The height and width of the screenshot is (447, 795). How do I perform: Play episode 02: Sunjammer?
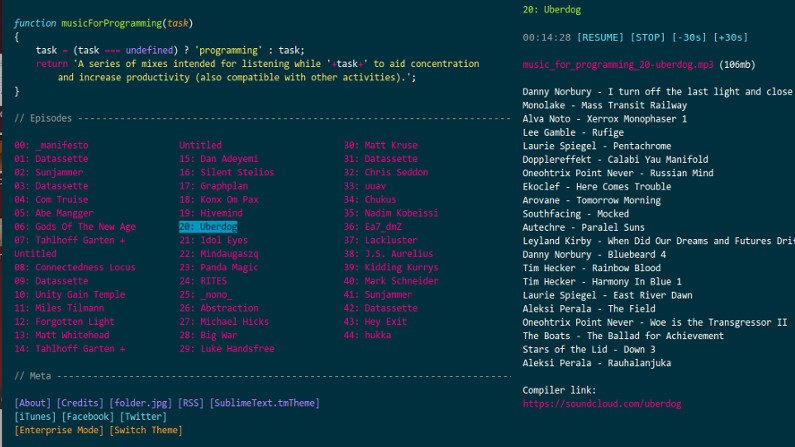[49, 172]
